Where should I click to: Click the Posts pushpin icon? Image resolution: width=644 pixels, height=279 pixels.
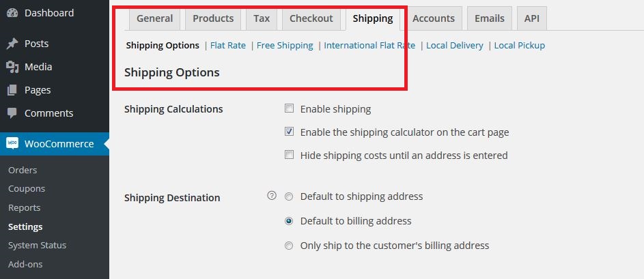(x=12, y=44)
